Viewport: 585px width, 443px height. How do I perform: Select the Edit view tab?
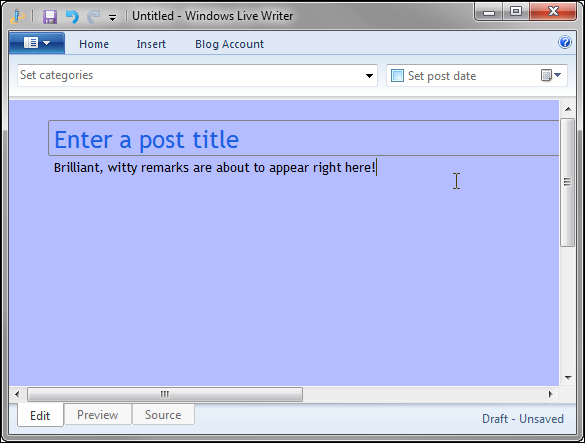40,415
